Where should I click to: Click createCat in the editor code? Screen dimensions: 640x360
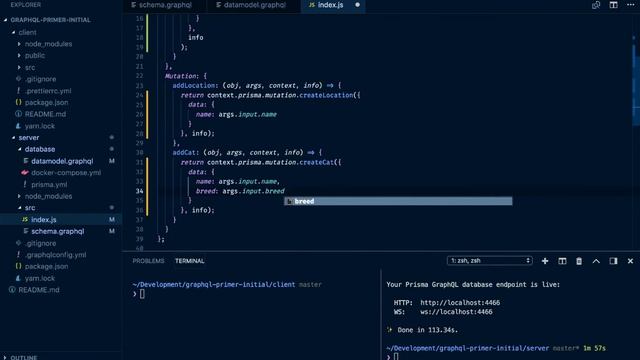coord(316,162)
